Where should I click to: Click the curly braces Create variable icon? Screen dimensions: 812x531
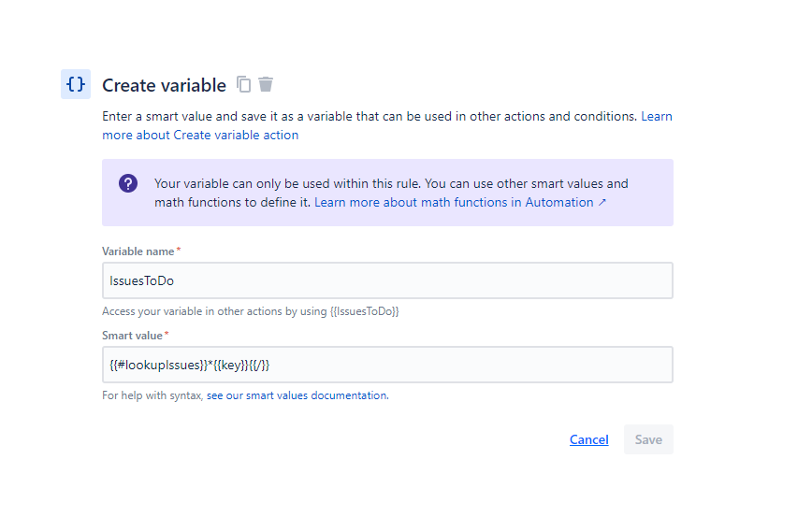[x=76, y=84]
